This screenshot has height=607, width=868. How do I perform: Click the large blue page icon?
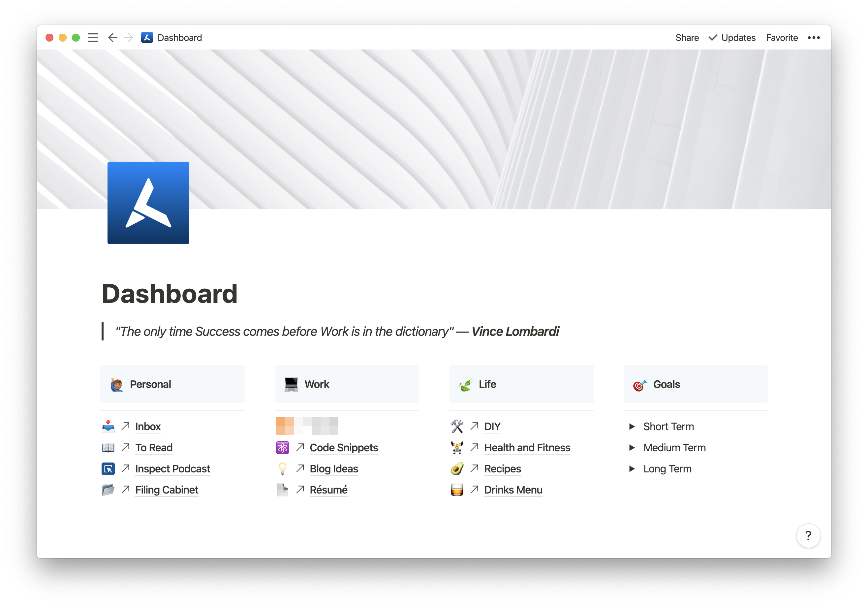[148, 203]
